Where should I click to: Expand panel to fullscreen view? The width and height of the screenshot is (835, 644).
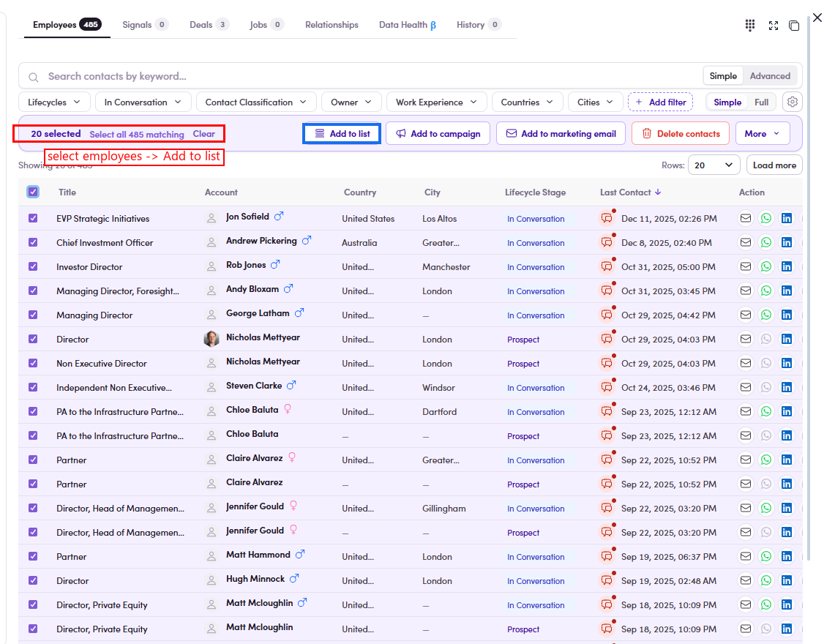[x=774, y=25]
